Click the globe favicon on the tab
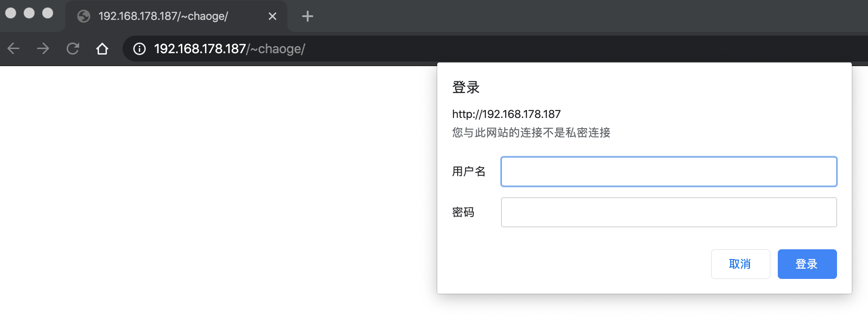Screen dimensions: 868x321 tap(84, 16)
